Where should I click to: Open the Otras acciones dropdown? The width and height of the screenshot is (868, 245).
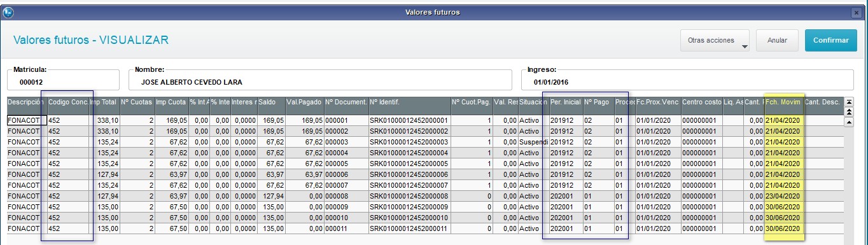[x=715, y=40]
